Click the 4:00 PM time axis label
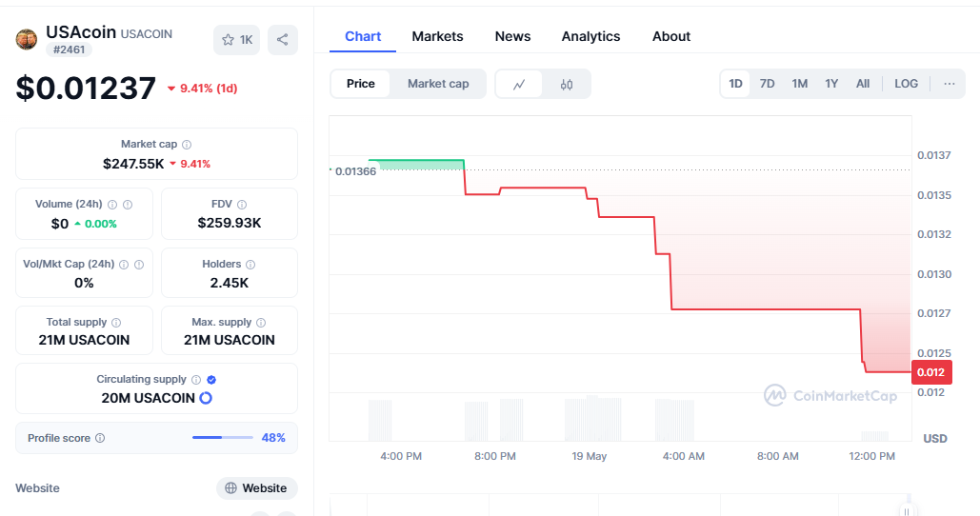Image resolution: width=980 pixels, height=516 pixels. 401,456
